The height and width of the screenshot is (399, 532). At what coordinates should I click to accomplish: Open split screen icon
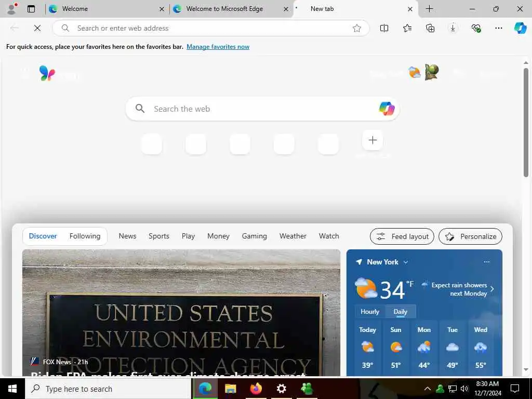pyautogui.click(x=384, y=28)
